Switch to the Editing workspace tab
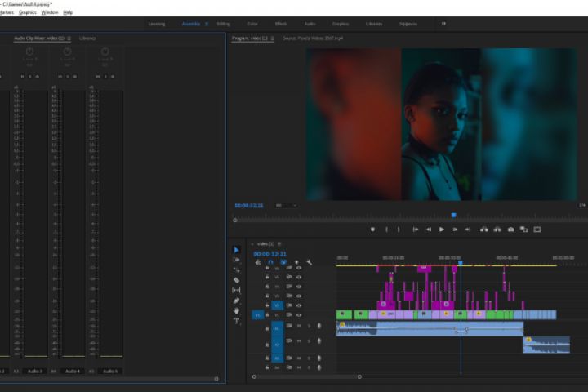Image resolution: width=588 pixels, height=392 pixels. (223, 24)
